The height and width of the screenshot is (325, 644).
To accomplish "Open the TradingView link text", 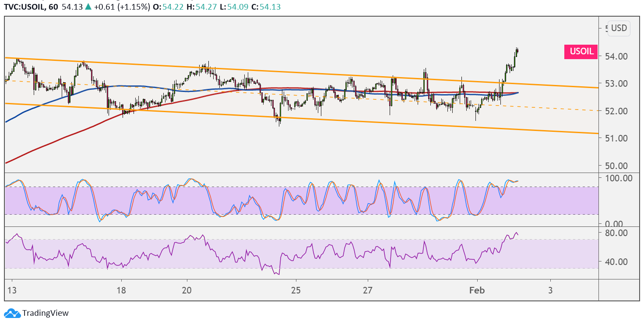I will pyautogui.click(x=46, y=313).
